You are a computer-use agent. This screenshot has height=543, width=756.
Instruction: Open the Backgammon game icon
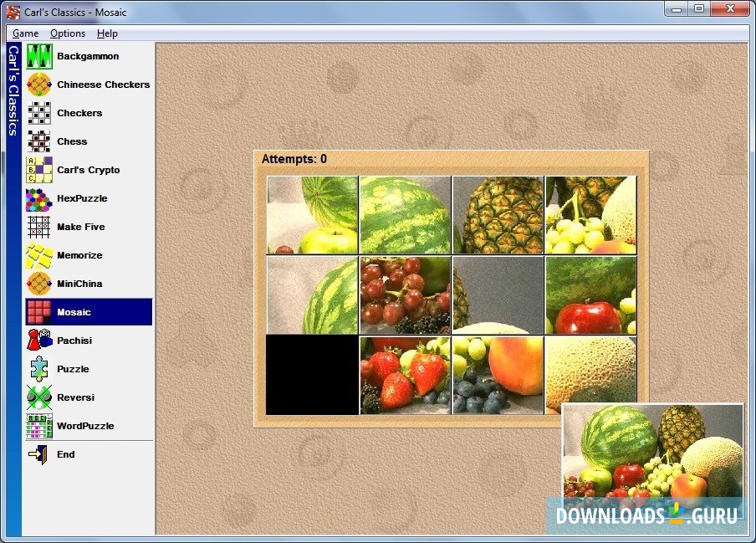point(39,56)
